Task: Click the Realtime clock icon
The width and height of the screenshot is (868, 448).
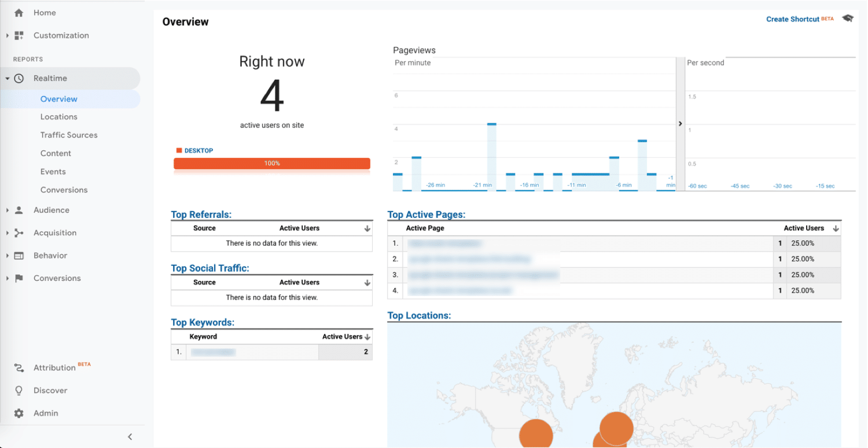Action: (x=19, y=78)
